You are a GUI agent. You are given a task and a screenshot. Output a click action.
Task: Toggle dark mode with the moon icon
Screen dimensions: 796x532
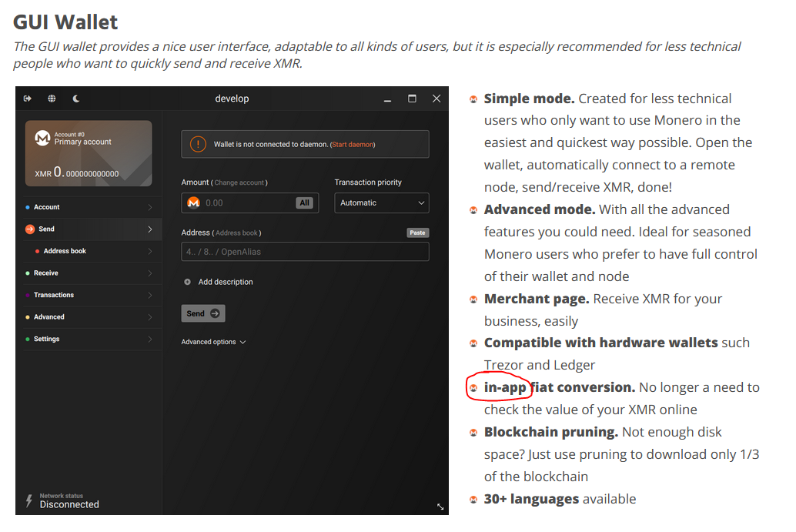point(76,99)
